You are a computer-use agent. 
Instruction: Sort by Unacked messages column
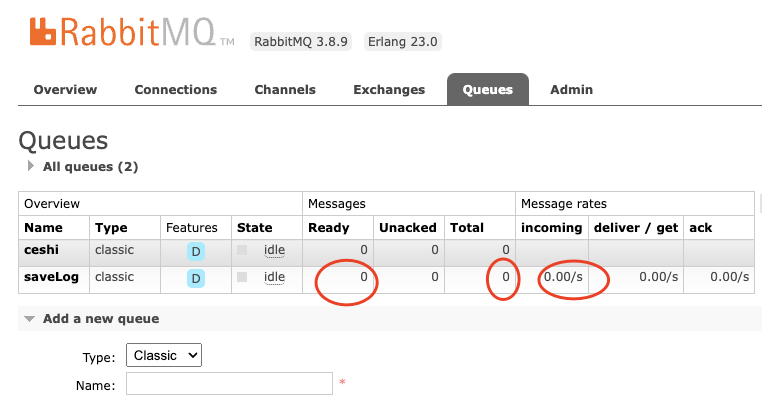click(408, 228)
